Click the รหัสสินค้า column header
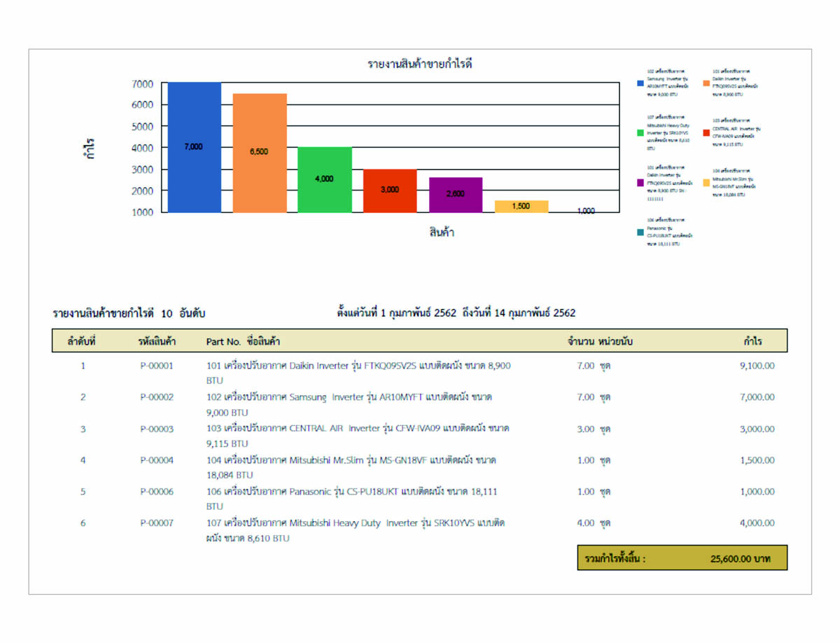 click(x=157, y=341)
